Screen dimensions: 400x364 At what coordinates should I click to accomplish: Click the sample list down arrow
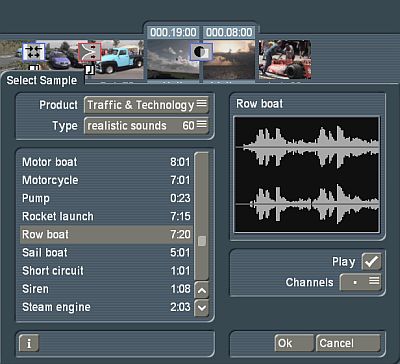point(201,307)
